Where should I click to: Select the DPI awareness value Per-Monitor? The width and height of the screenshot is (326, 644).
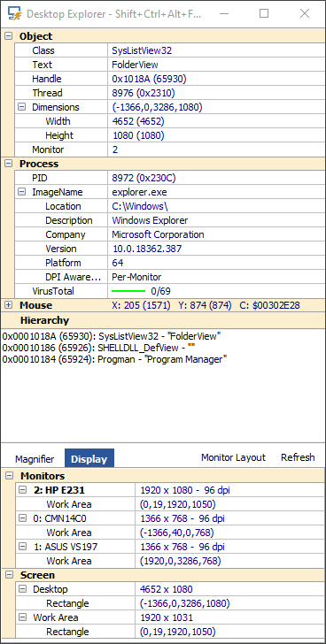tap(136, 277)
